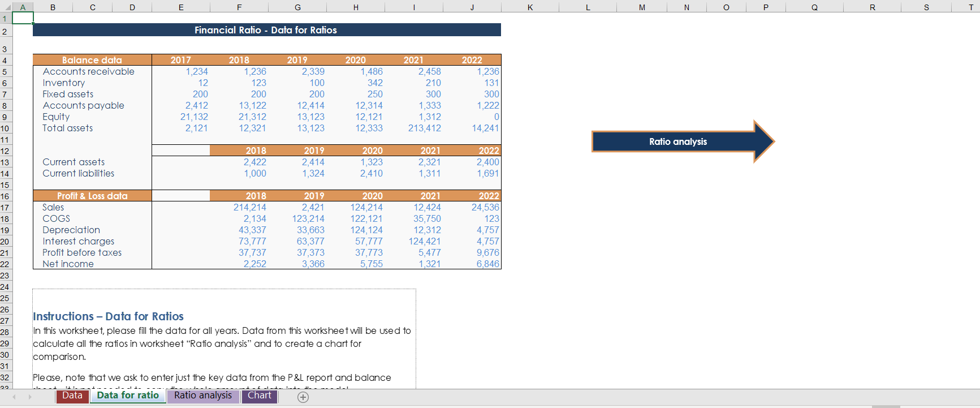Select 2018 accounts payable value 13,122
The height and width of the screenshot is (408, 980).
click(x=252, y=105)
